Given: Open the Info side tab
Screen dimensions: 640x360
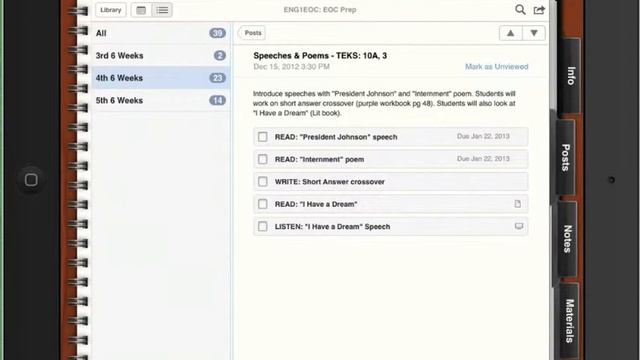Looking at the screenshot, I should (570, 76).
